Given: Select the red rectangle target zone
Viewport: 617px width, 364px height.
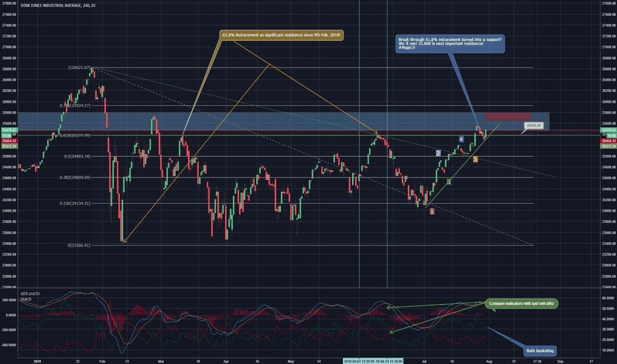Looking at the screenshot, I should [508, 116].
